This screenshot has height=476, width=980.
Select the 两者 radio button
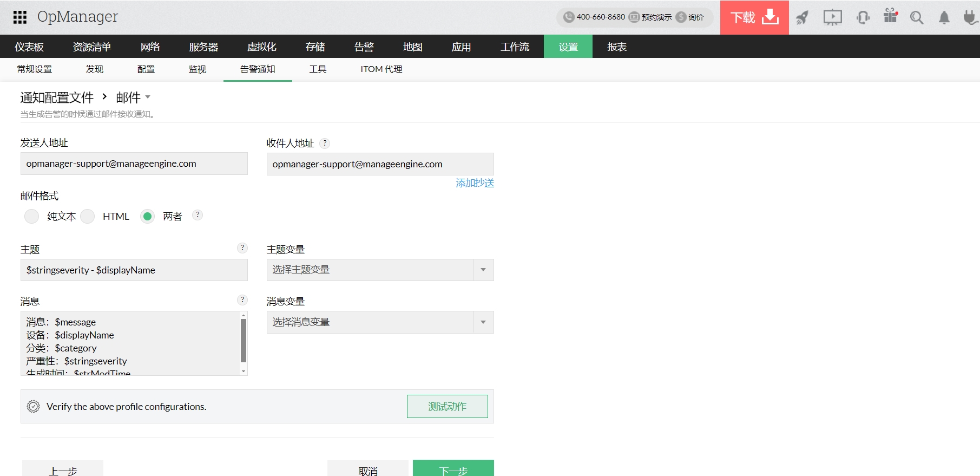[x=148, y=217]
